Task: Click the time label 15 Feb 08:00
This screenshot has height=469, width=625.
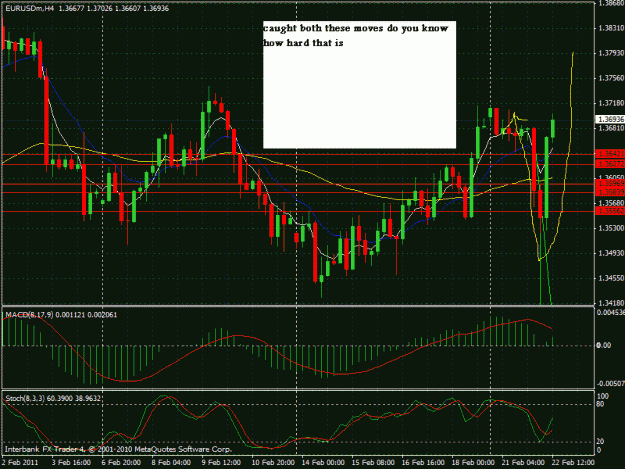Action: pos(373,462)
